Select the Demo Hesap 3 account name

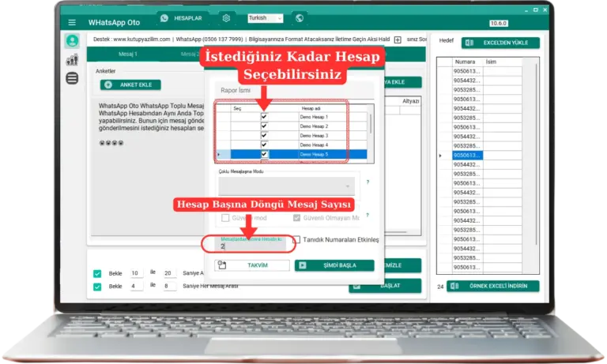click(314, 136)
